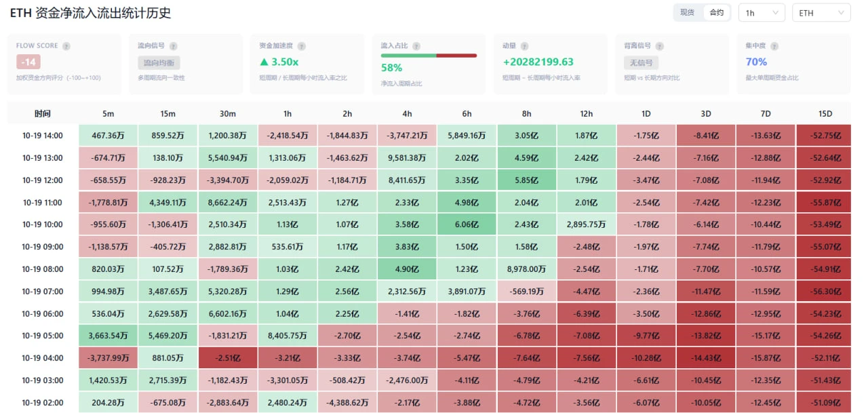The width and height of the screenshot is (868, 413).
Task: Select the -10.28亿 cell
Action: 646,358
